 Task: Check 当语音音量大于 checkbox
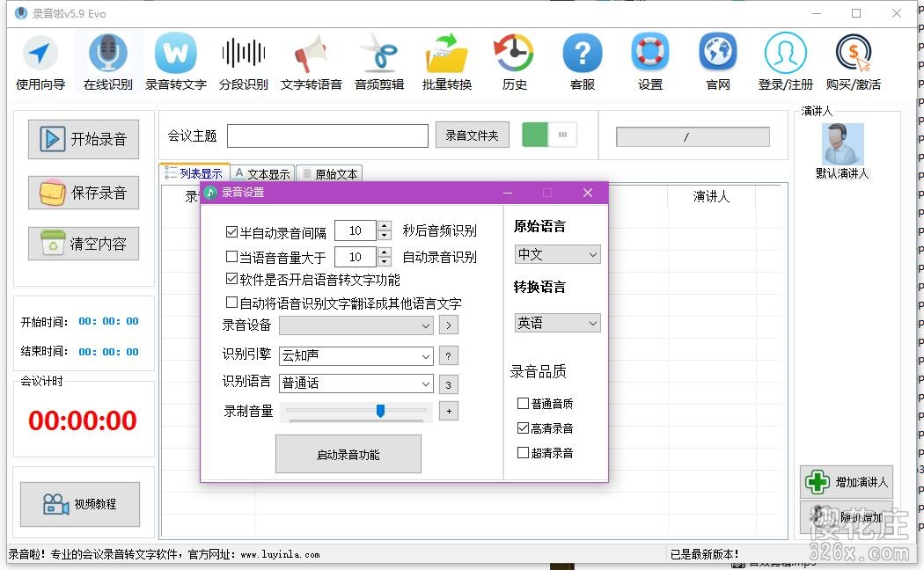[231, 257]
